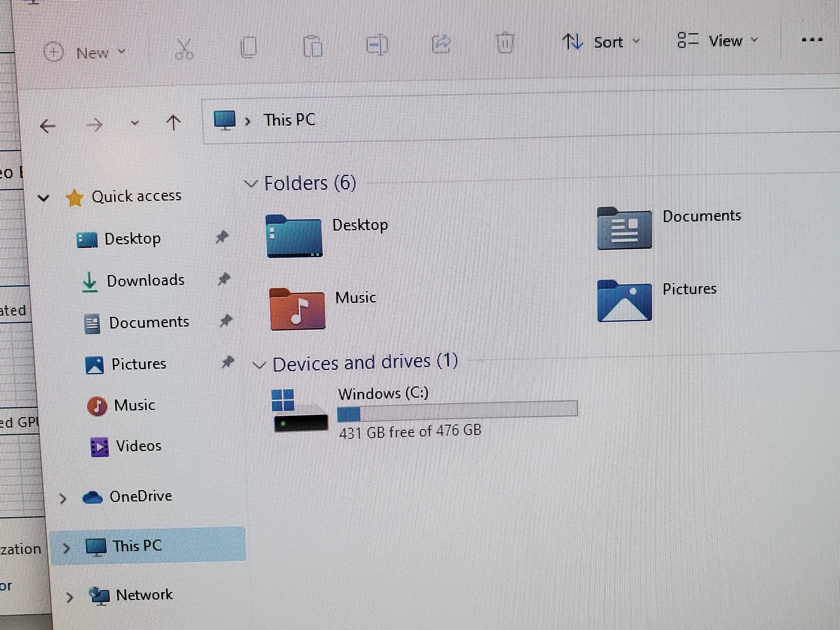Open the New item dropdown
The image size is (840, 630).
pos(84,53)
